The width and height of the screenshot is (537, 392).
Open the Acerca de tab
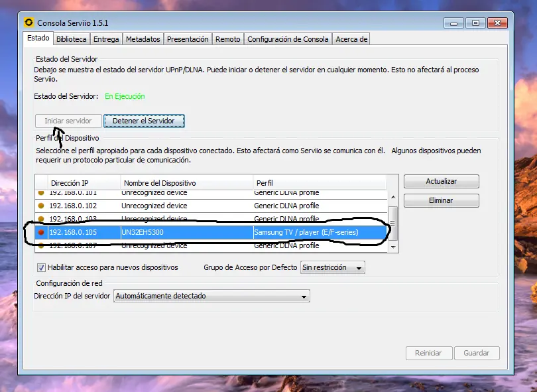coord(351,39)
